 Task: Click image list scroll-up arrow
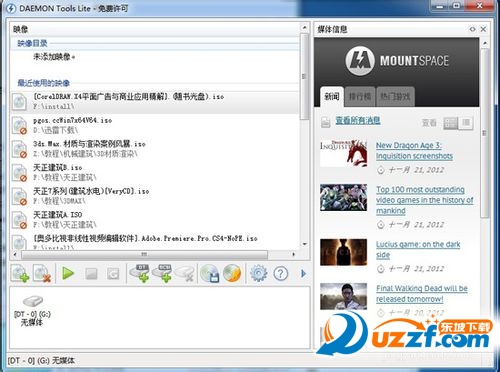tap(304, 28)
